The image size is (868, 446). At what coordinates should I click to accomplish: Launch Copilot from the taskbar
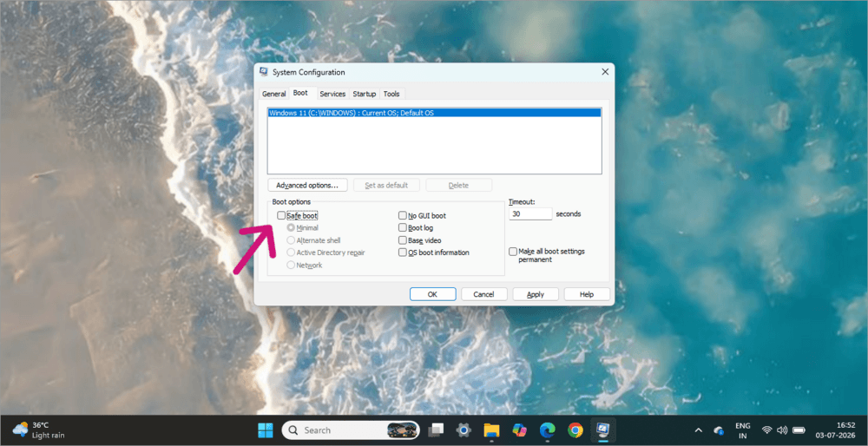pyautogui.click(x=519, y=430)
